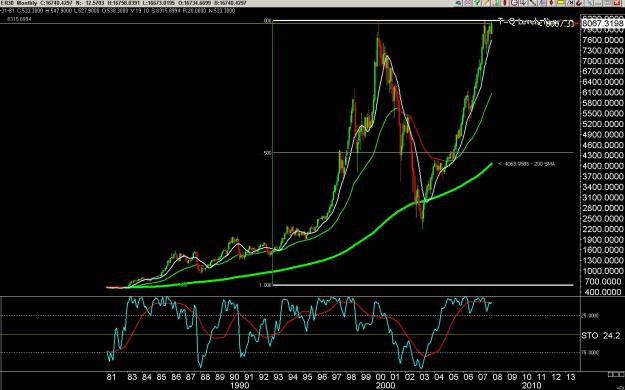Click the 13 year label on time axis
This screenshot has width=625, height=390.
(570, 377)
